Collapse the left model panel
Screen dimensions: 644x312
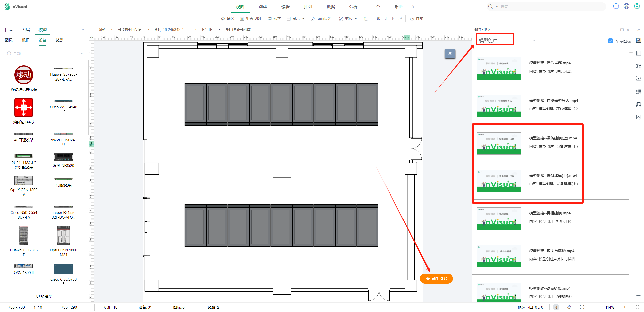[x=83, y=30]
